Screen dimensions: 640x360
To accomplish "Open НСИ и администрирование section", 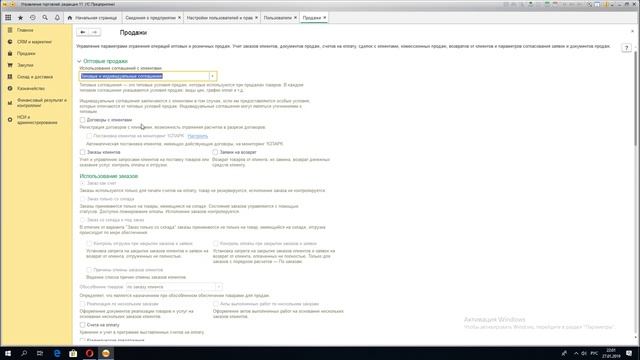I will coord(37,120).
